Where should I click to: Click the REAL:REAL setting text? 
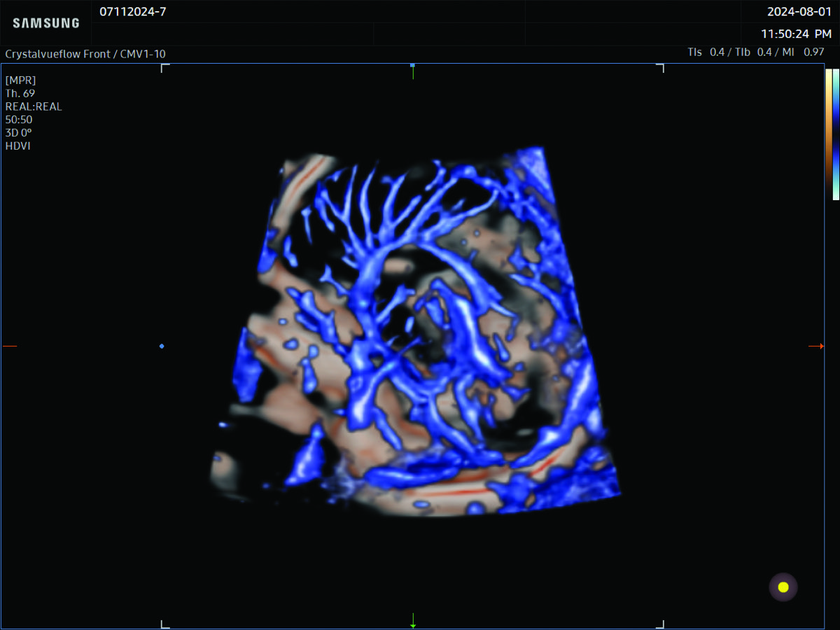click(x=34, y=106)
